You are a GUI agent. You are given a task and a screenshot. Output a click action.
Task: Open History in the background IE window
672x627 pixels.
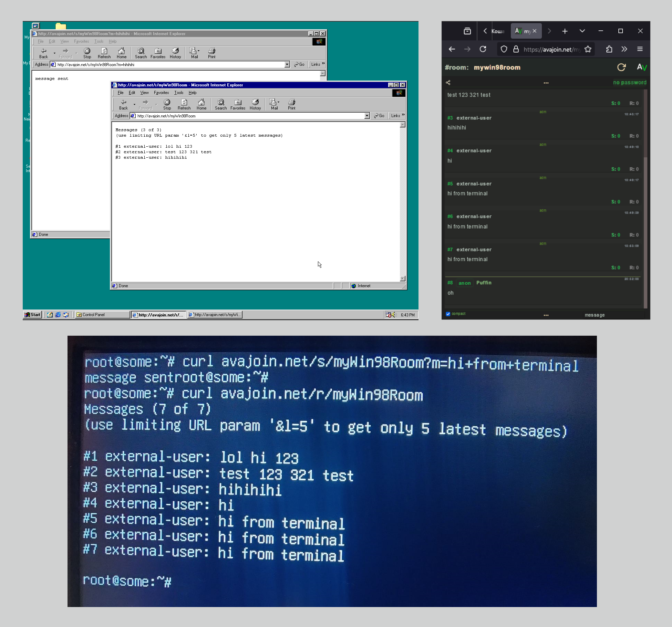click(175, 53)
